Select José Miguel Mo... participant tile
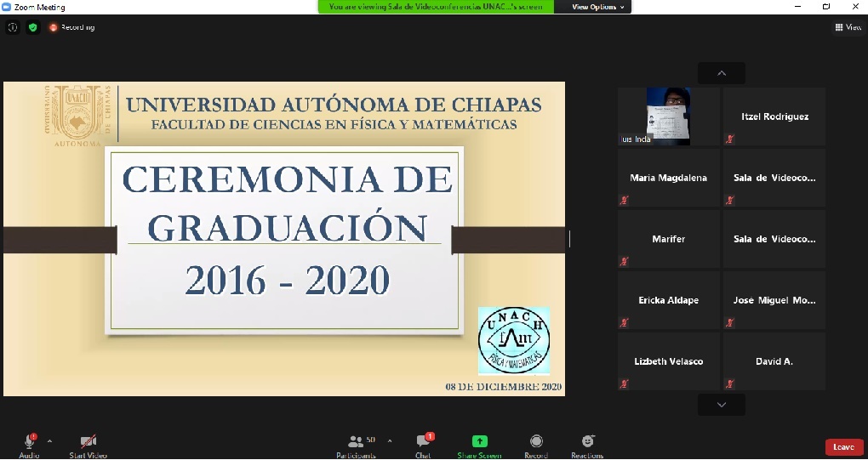This screenshot has height=460, width=868. [x=774, y=300]
